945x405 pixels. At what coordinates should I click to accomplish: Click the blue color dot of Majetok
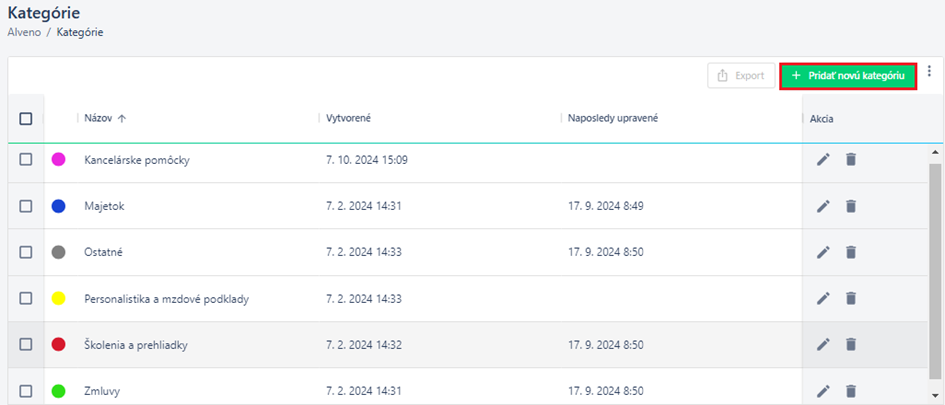pyautogui.click(x=58, y=206)
